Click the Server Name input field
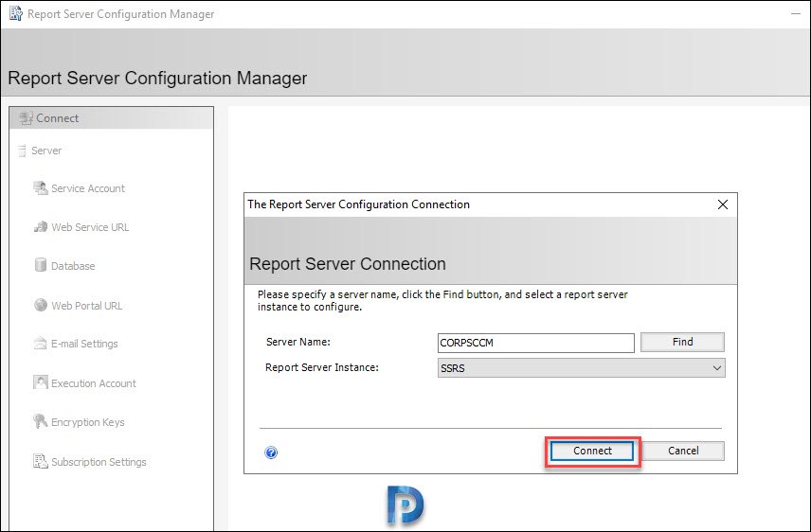Screen dimensions: 811x532 point(536,343)
